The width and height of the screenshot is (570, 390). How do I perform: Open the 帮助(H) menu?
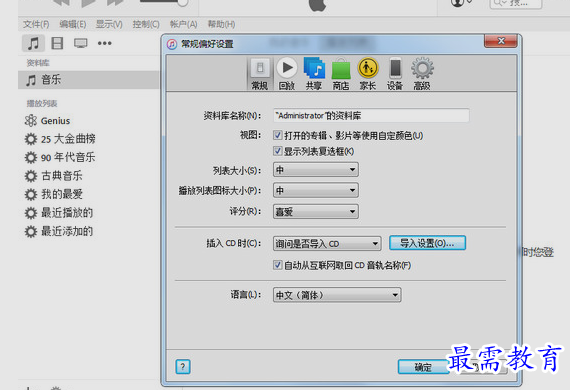tap(221, 24)
